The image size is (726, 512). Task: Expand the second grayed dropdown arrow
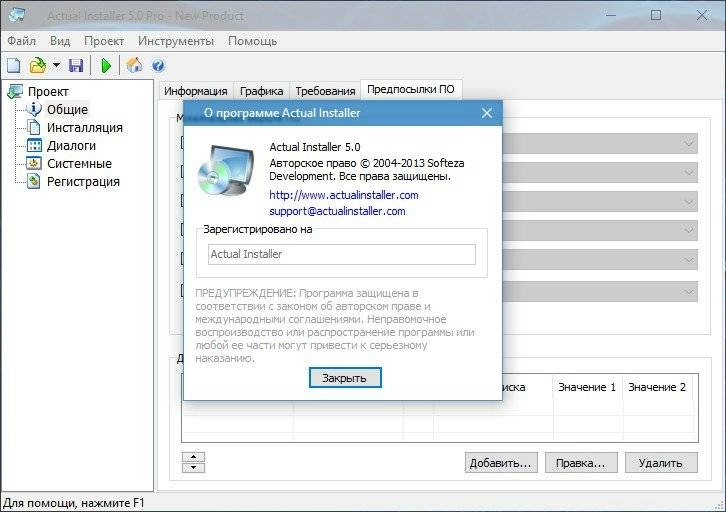click(x=689, y=173)
